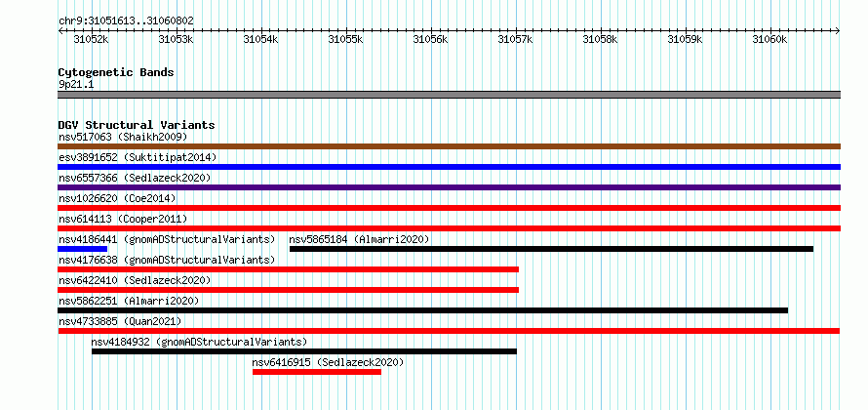The width and height of the screenshot is (868, 410).
Task: Select the short red nsv6416915 bar
Action: click(x=317, y=372)
